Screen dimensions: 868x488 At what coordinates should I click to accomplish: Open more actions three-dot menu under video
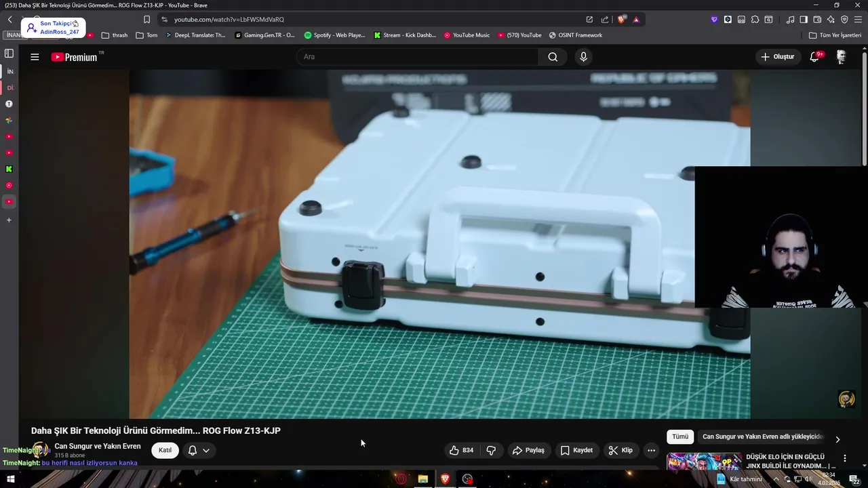(x=651, y=450)
